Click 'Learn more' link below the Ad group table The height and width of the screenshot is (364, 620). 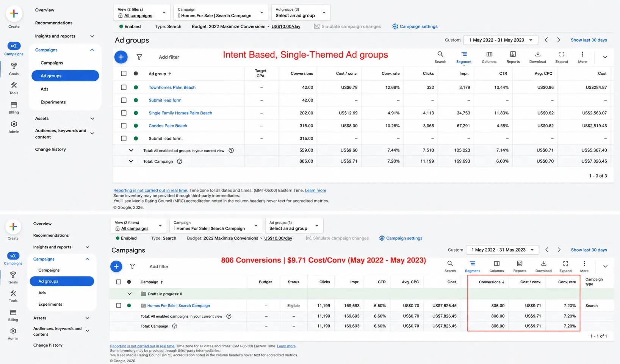pos(315,191)
